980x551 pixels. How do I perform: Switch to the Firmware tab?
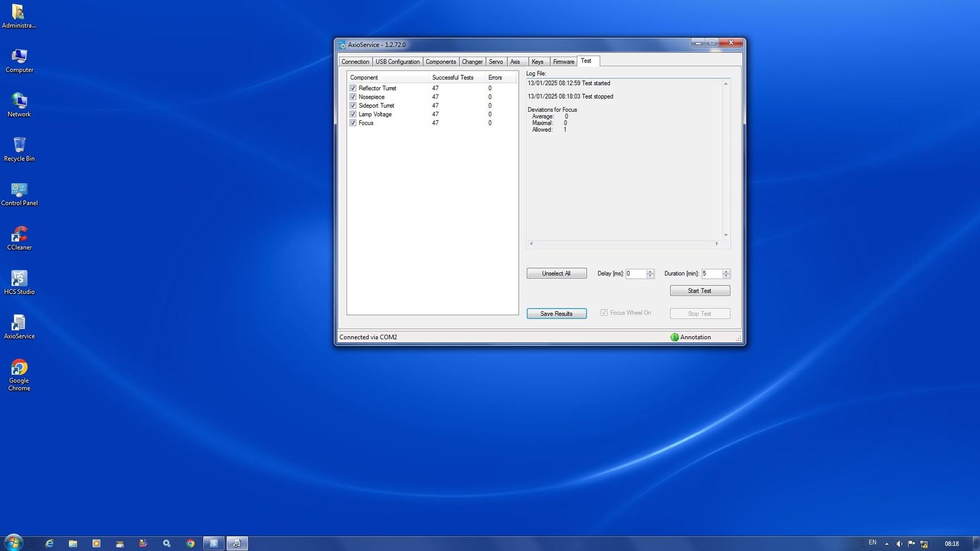[x=563, y=62]
